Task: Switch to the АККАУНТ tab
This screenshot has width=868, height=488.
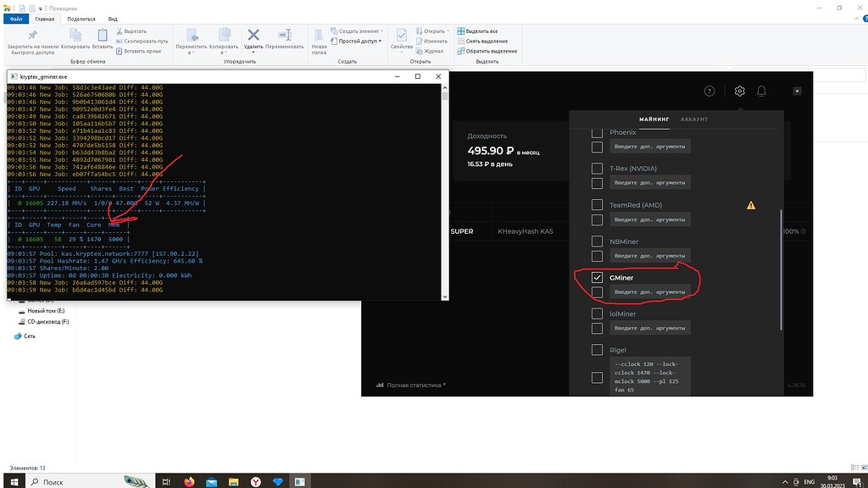Action: pos(693,119)
